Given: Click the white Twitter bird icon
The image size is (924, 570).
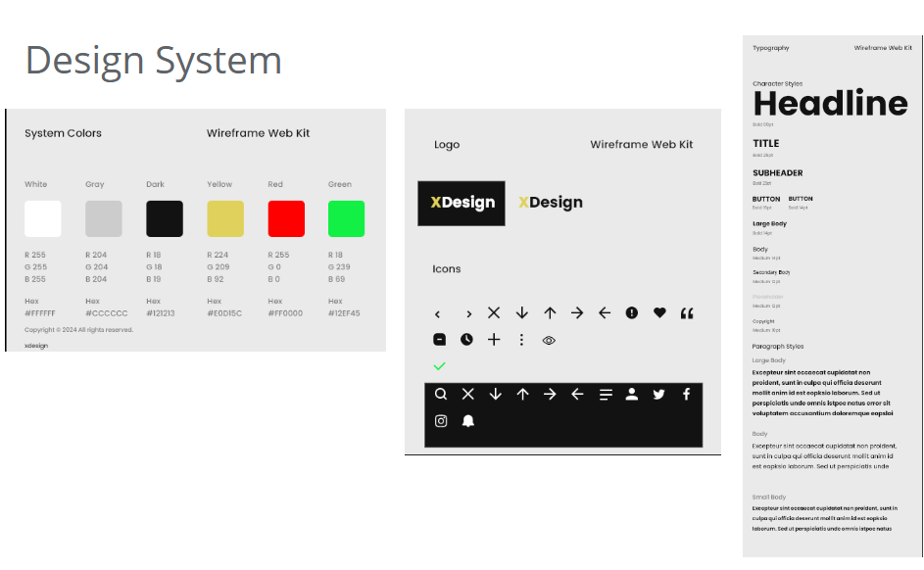Looking at the screenshot, I should coord(658,395).
